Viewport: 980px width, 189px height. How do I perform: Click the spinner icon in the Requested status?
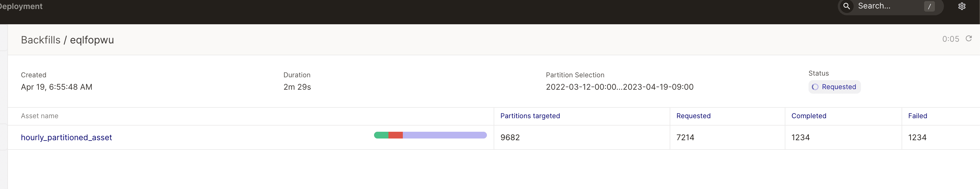point(815,87)
